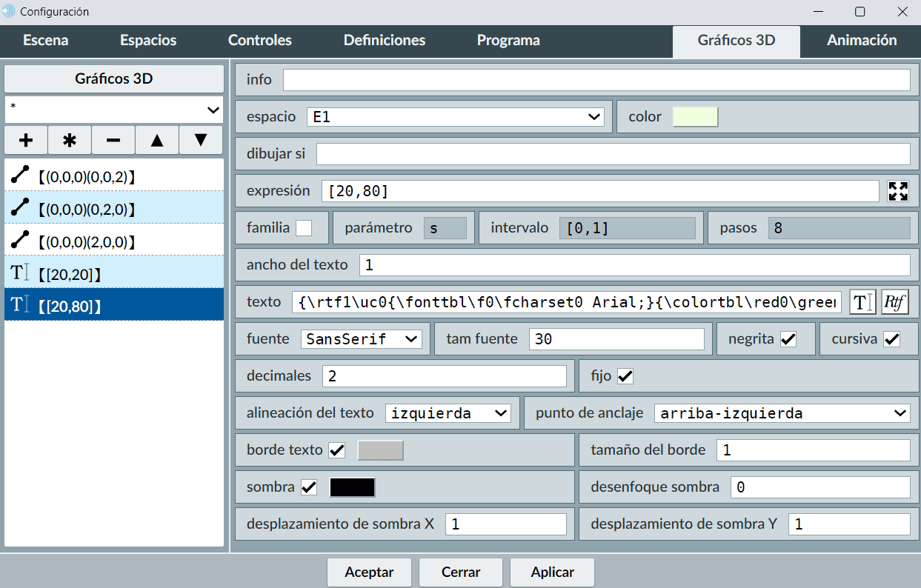Screen dimensions: 921x588
Task: Uncheck the cursiva checkbox
Action: [891, 339]
